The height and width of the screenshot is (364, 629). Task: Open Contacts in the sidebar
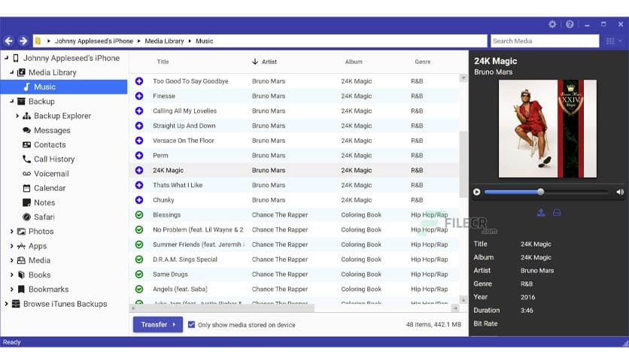click(50, 144)
